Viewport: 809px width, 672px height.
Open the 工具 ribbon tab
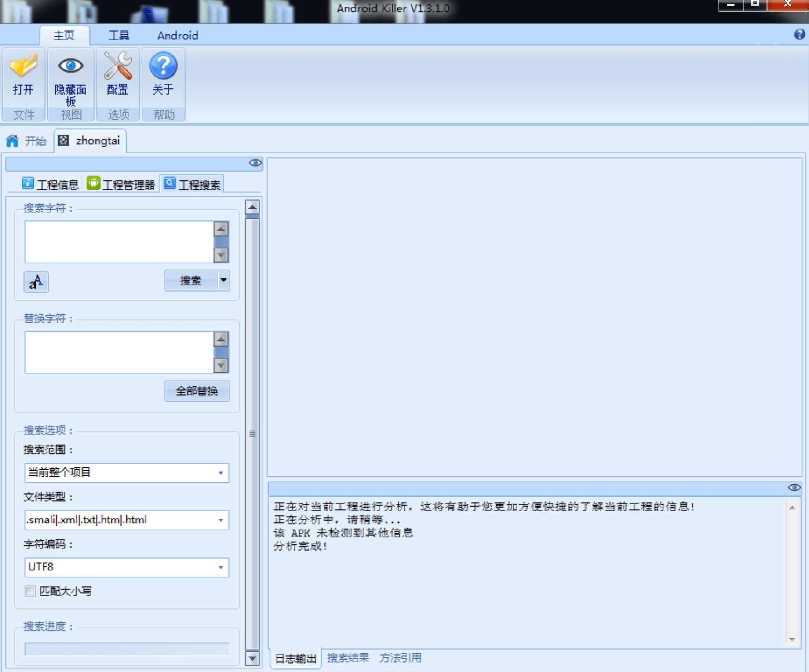coord(119,35)
